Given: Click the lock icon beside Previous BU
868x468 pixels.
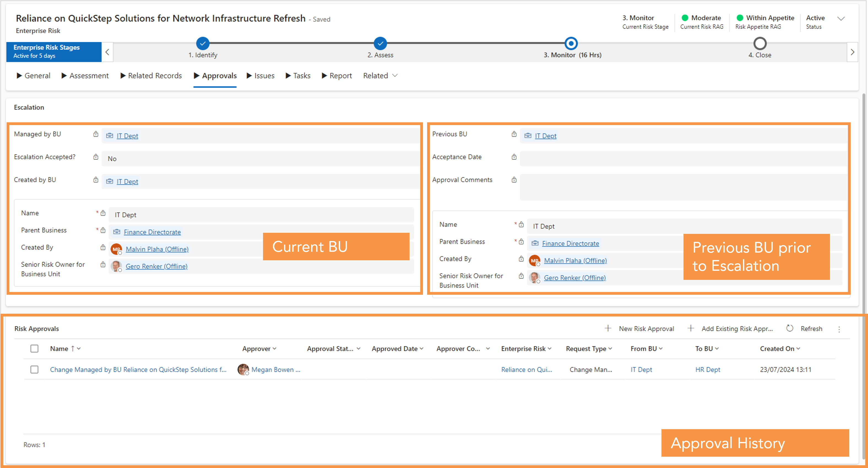Looking at the screenshot, I should tap(514, 134).
